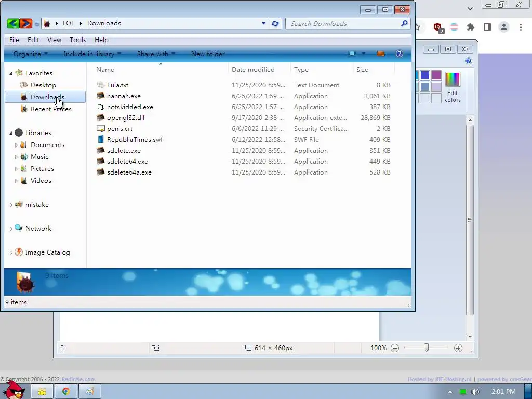
Task: Select the sdelete.exe file icon
Action: pyautogui.click(x=100, y=150)
